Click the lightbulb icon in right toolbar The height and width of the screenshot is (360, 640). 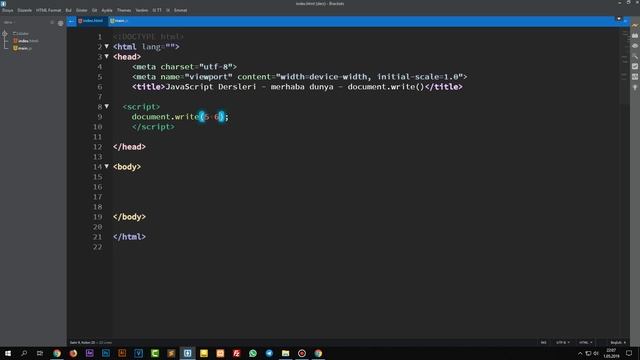coord(635,87)
